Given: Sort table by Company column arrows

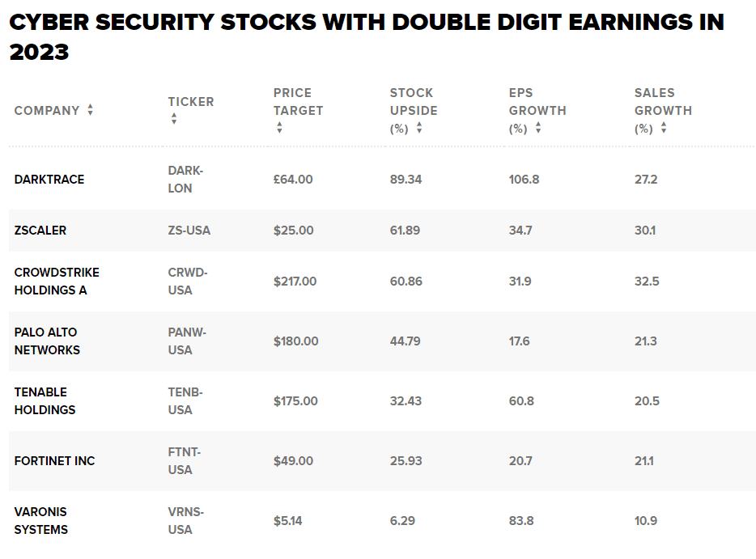Looking at the screenshot, I should (90, 110).
